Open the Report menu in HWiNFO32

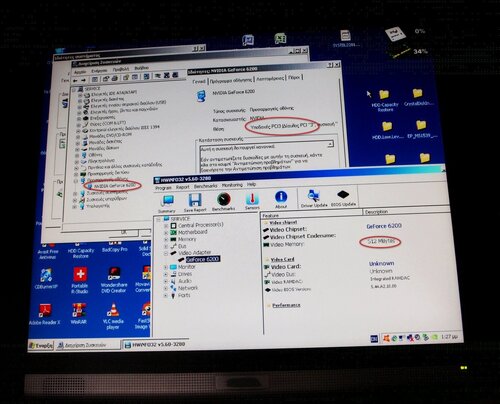point(183,187)
